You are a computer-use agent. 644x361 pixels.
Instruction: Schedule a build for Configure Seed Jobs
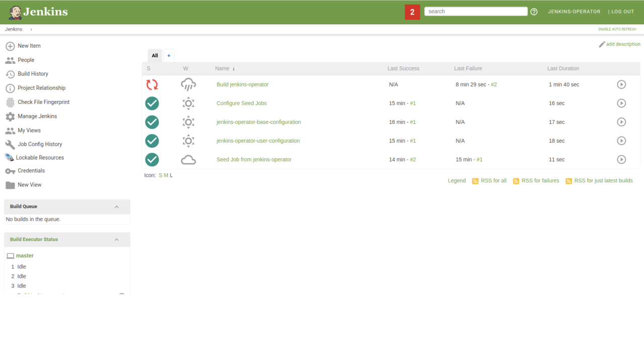point(621,103)
